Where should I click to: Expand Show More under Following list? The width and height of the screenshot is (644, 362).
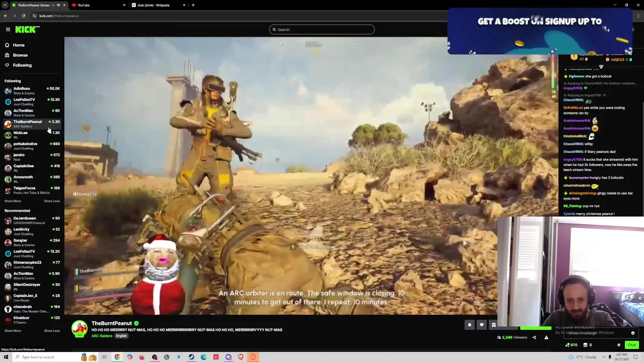pyautogui.click(x=13, y=201)
